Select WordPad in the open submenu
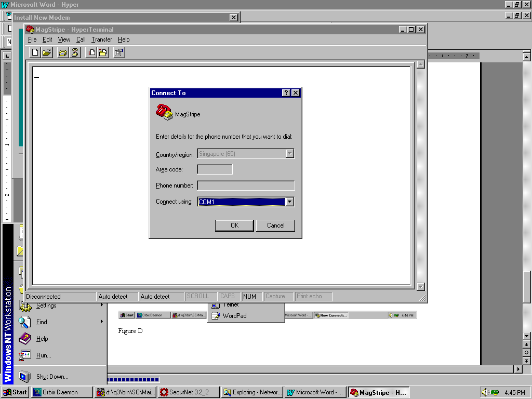532x399 pixels. 246,315
